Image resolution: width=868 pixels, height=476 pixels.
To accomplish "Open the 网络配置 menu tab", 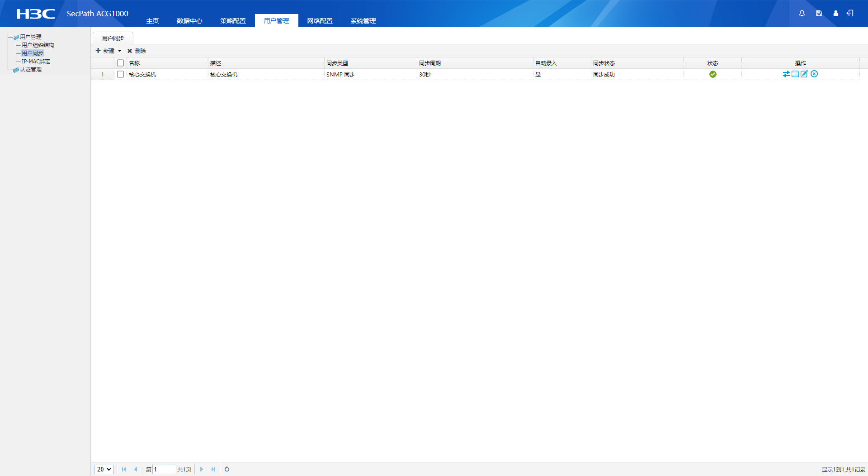I will click(x=320, y=21).
